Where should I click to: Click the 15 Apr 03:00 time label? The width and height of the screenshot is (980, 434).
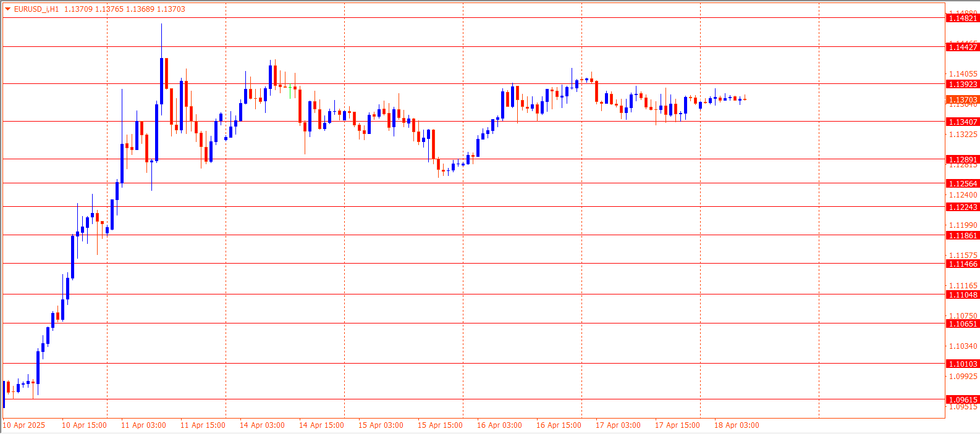pyautogui.click(x=381, y=425)
